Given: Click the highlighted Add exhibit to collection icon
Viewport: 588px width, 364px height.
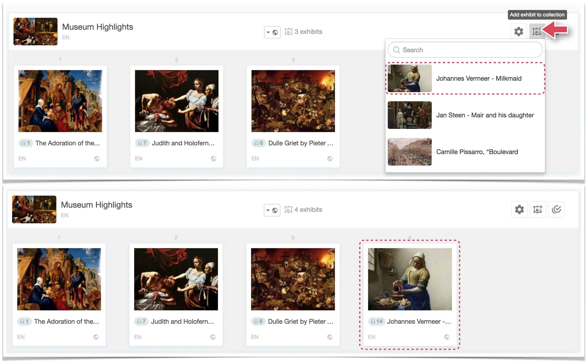Looking at the screenshot, I should 537,31.
